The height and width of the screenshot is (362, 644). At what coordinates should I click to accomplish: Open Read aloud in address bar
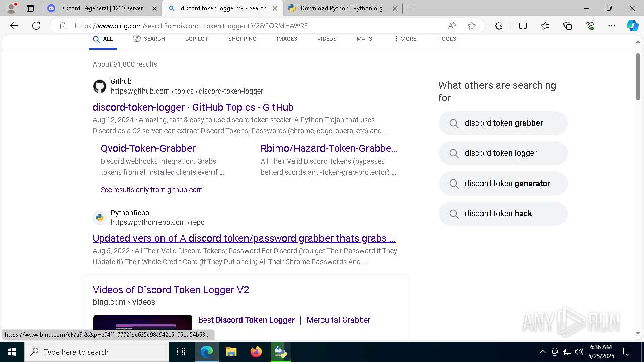point(452,26)
